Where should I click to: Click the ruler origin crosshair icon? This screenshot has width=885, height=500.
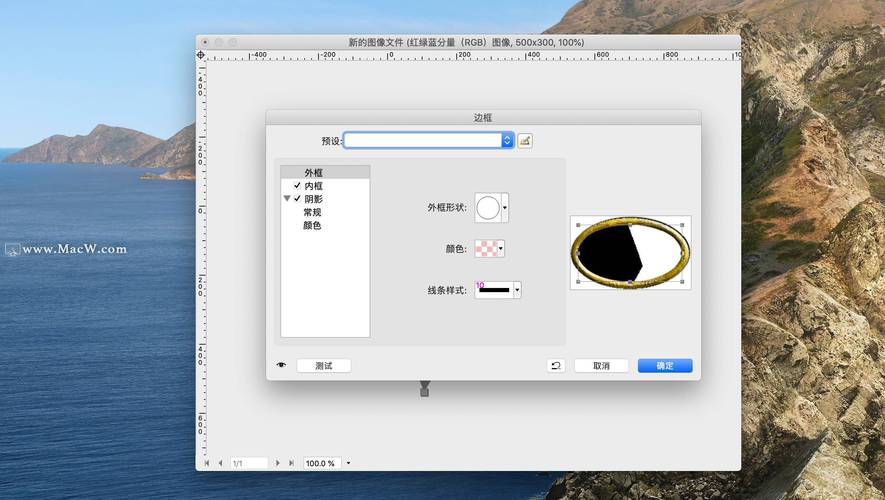pyautogui.click(x=201, y=55)
